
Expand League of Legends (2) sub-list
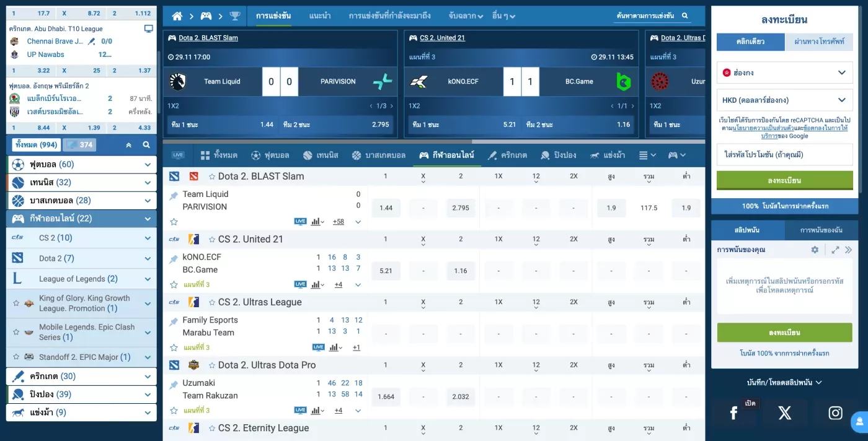click(x=148, y=279)
